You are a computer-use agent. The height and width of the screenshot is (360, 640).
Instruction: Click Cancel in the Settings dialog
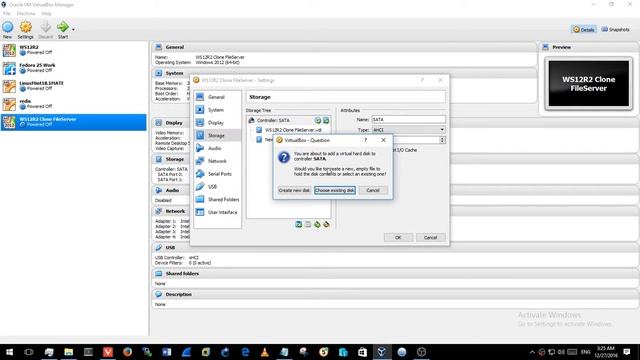point(431,238)
